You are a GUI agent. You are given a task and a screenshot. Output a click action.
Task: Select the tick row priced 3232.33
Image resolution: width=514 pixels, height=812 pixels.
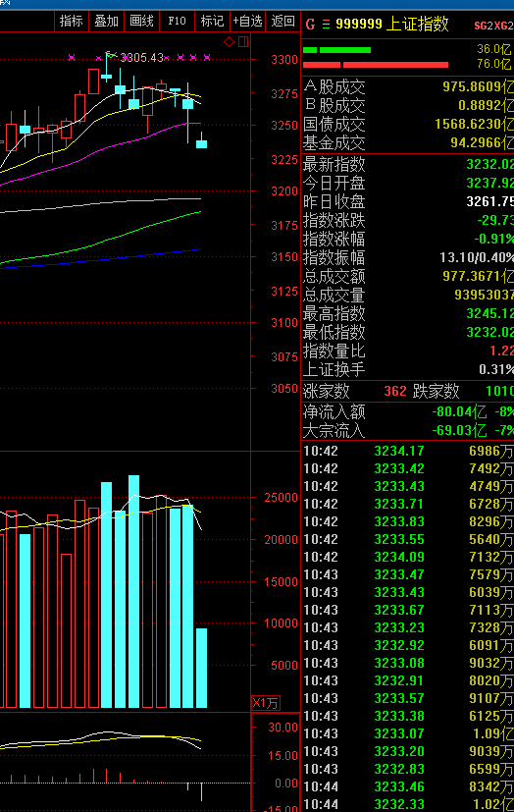(408, 805)
